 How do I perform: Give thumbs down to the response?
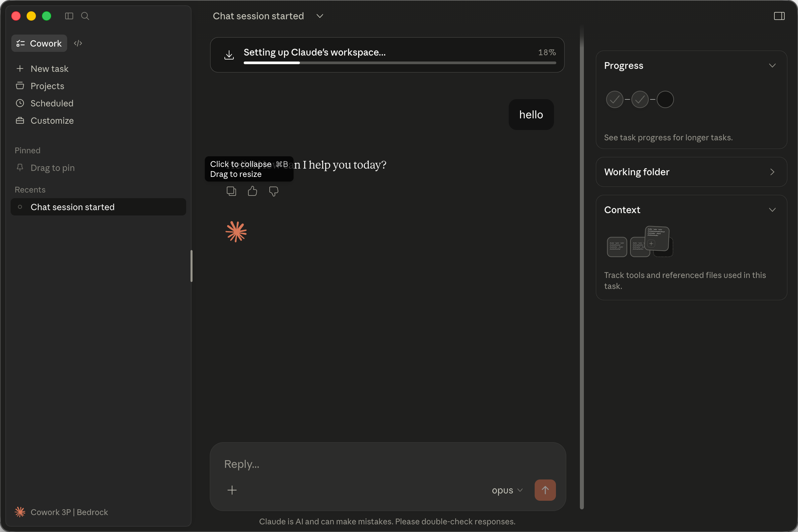click(x=273, y=192)
